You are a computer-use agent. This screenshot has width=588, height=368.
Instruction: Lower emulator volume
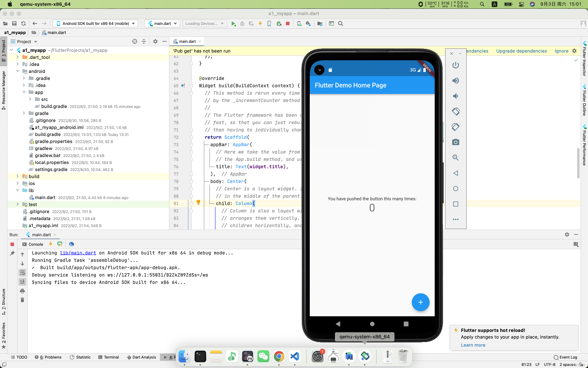tap(456, 96)
